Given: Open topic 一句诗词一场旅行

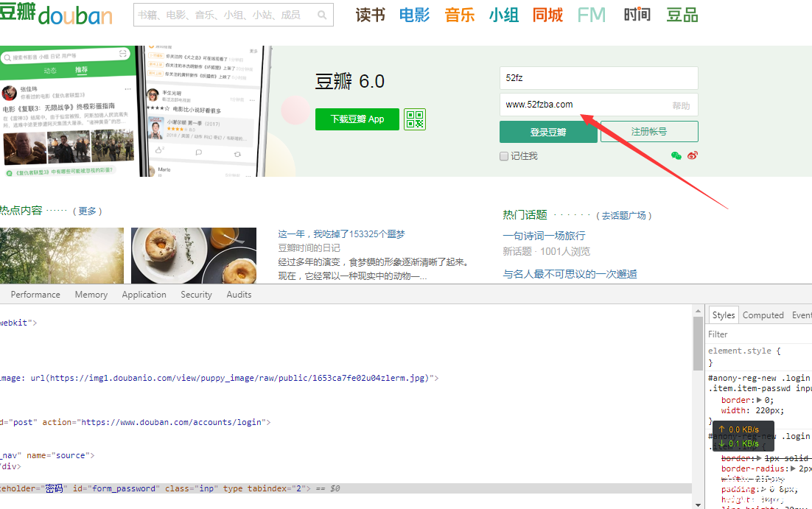Looking at the screenshot, I should [544, 236].
